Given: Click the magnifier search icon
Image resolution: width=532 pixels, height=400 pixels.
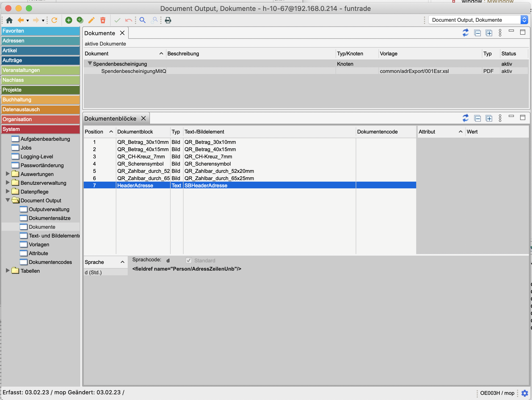Looking at the screenshot, I should [x=142, y=20].
